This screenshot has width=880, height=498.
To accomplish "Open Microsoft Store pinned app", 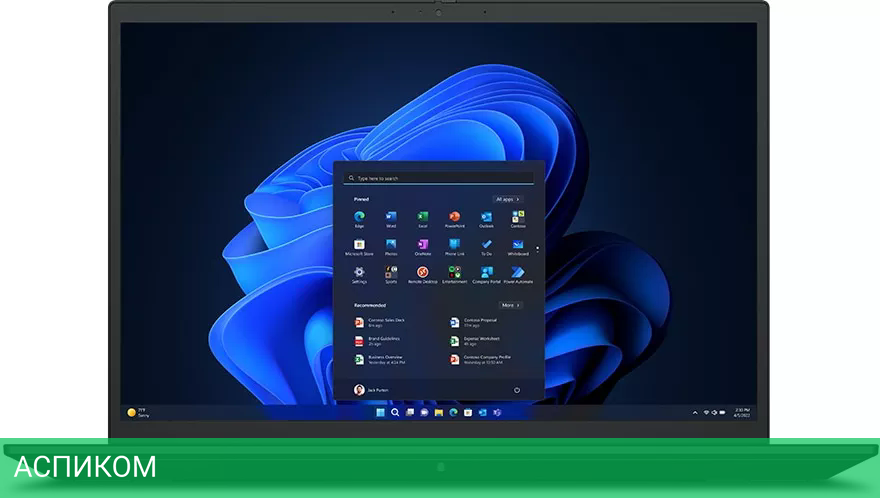I will (x=359, y=246).
